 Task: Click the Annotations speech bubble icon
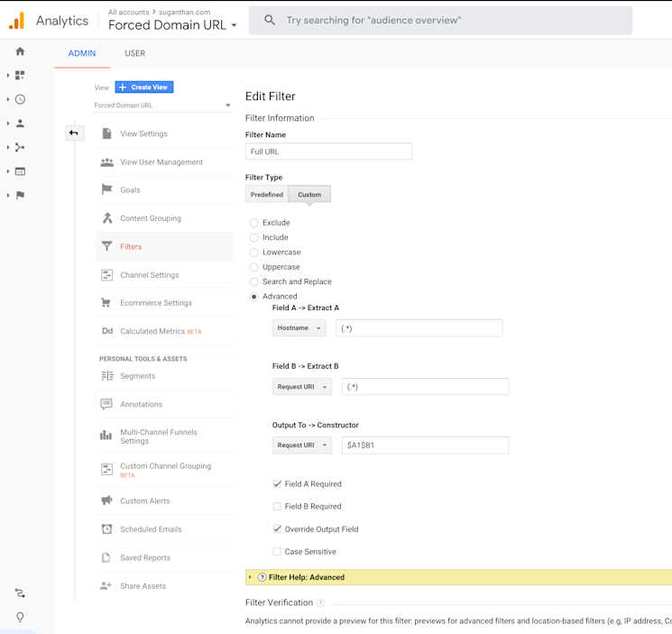(x=106, y=404)
